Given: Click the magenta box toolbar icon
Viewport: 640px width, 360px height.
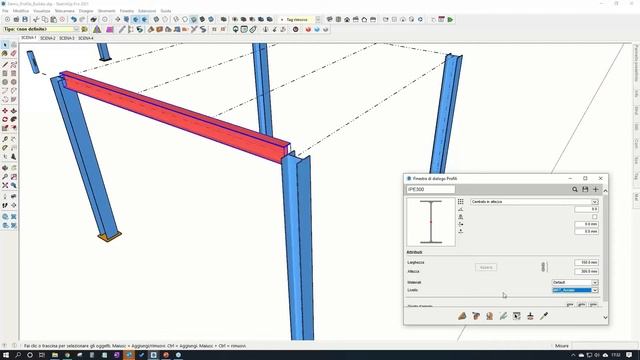Looking at the screenshot, I should [110, 29].
